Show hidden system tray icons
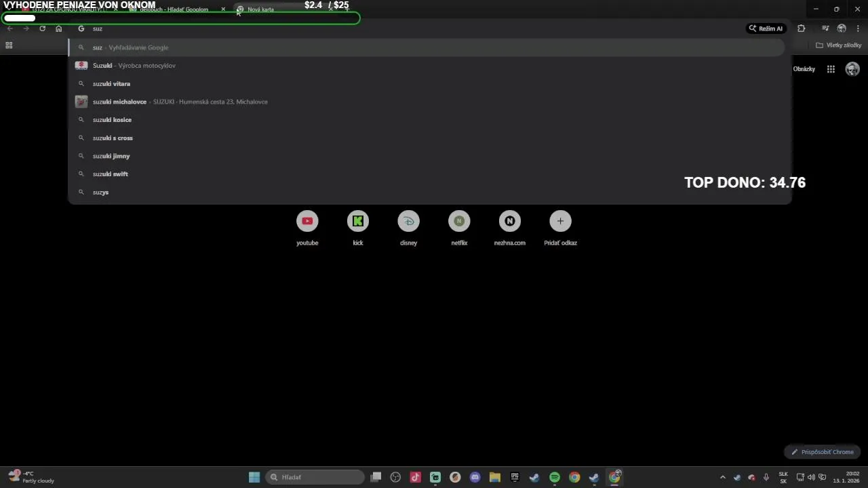 coord(722,477)
